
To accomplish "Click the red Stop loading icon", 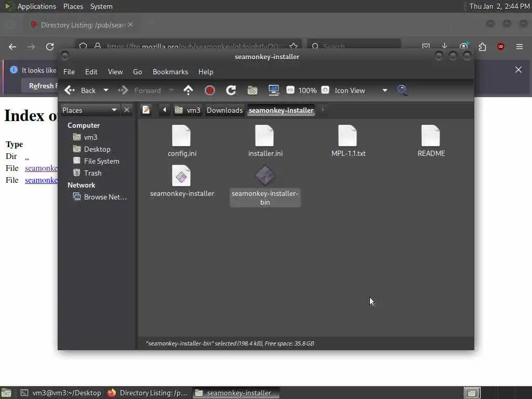I will [210, 90].
